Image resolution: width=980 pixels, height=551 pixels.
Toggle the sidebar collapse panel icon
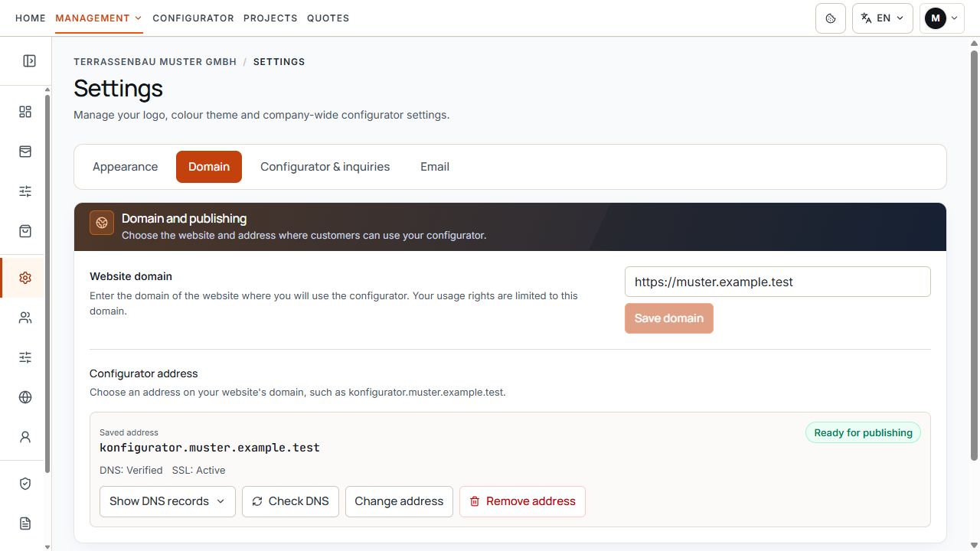pos(29,61)
